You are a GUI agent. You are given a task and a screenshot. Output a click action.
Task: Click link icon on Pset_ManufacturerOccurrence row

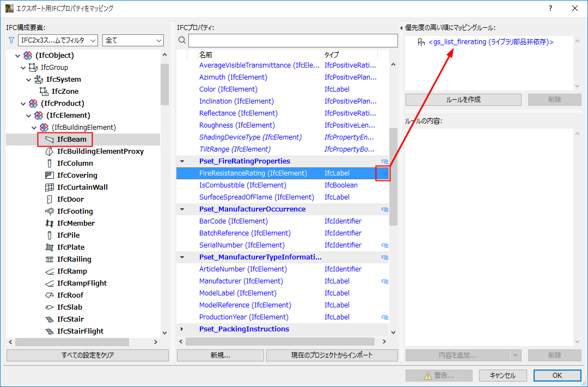[385, 209]
